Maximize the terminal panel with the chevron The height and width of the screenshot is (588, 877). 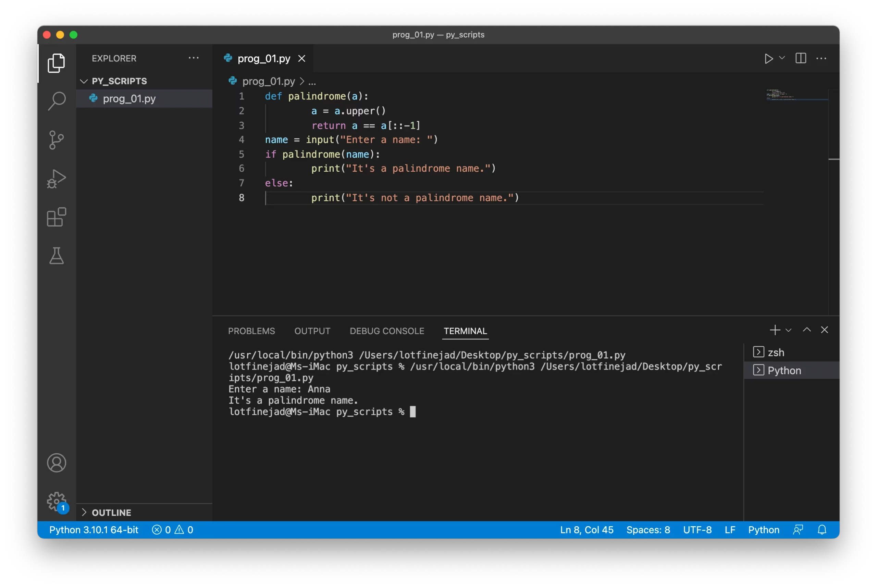click(x=806, y=330)
